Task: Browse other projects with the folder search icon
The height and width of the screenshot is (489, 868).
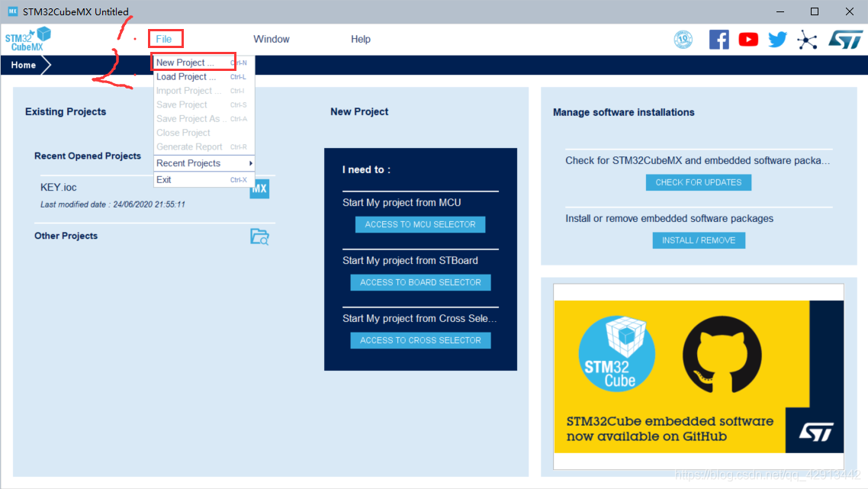Action: [259, 236]
